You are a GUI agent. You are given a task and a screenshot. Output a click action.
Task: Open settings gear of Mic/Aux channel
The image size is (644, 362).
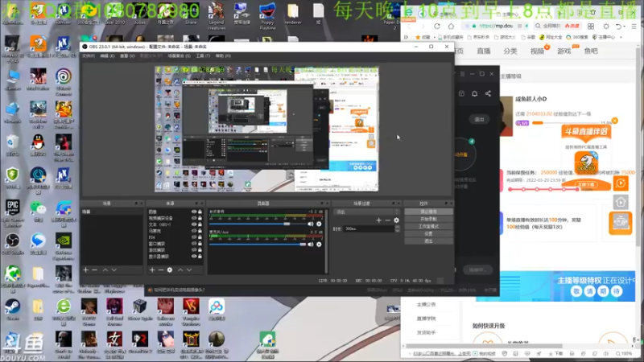click(319, 245)
